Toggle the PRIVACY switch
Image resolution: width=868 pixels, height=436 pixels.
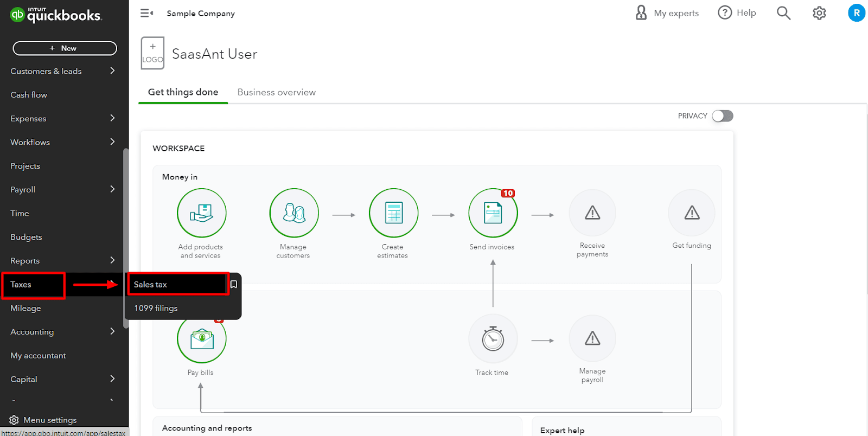point(723,116)
